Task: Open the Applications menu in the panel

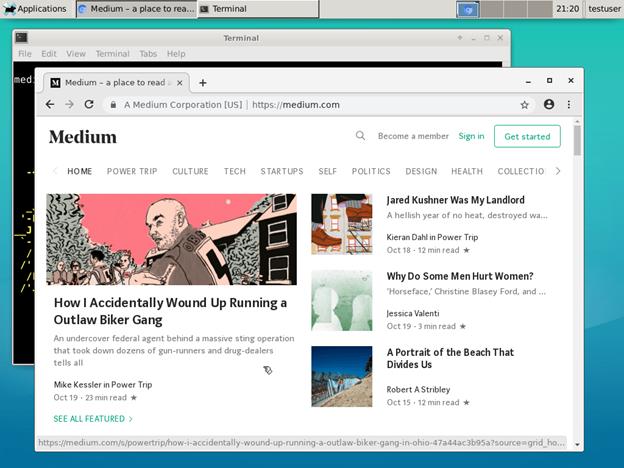Action: click(35, 8)
